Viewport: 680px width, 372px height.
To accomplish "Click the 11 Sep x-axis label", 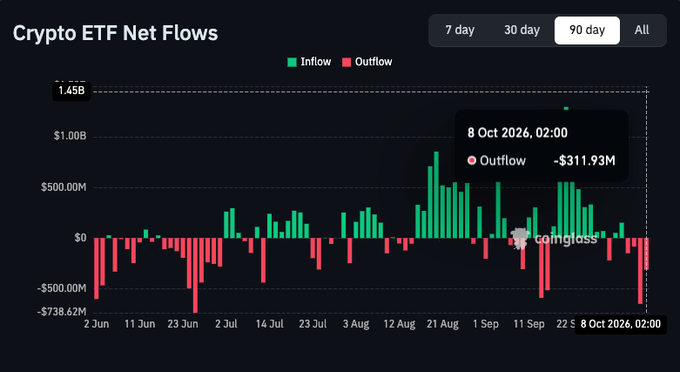I will tap(529, 324).
